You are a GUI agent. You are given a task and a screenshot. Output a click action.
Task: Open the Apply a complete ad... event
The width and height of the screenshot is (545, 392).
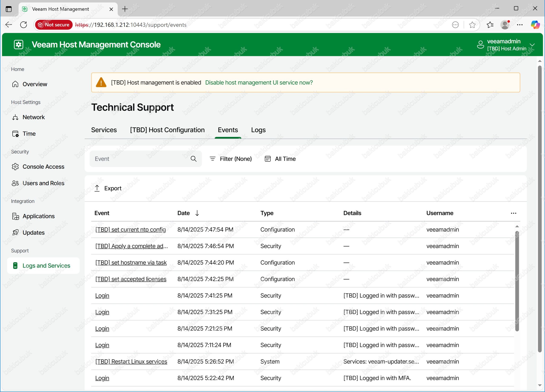(x=131, y=246)
